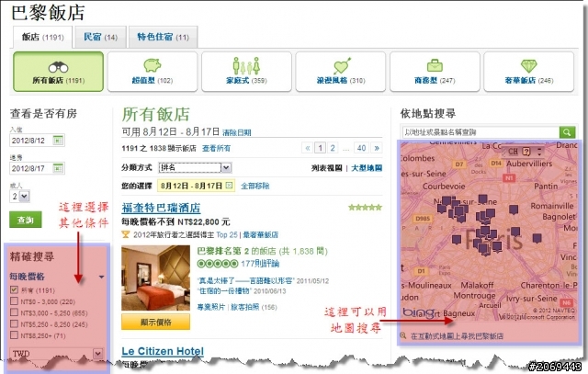
Task: Choose the 商務型 briefcase category
Action: (435, 72)
